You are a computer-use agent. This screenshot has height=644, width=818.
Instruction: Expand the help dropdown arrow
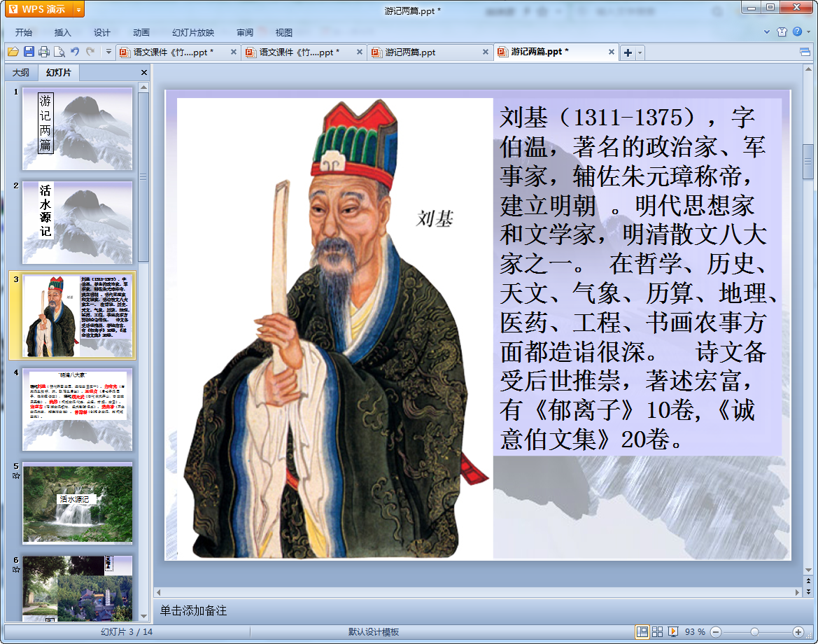[x=809, y=31]
